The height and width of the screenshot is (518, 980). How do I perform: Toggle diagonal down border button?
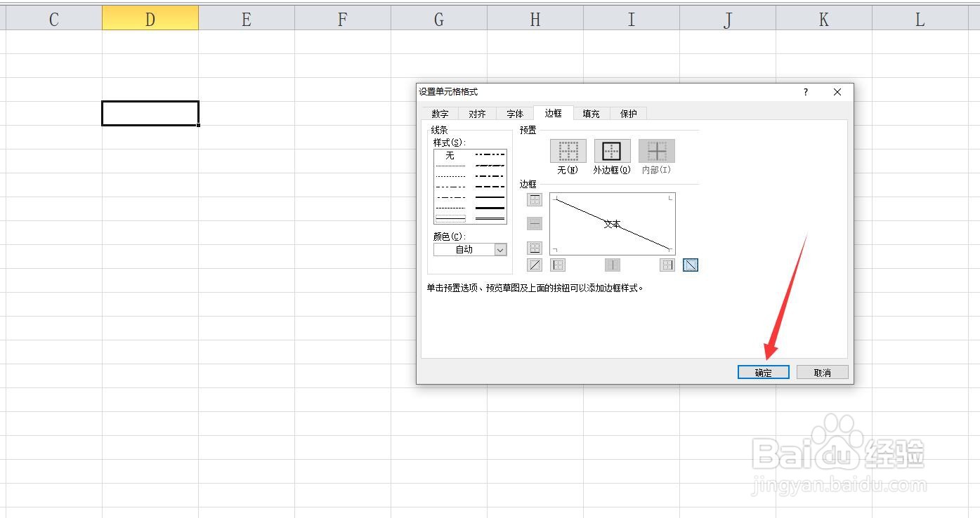click(x=691, y=265)
